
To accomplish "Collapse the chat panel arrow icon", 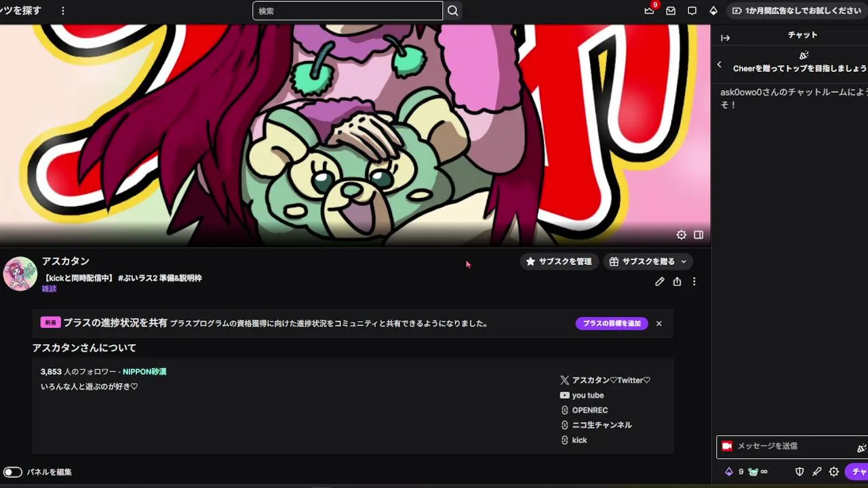I will 725,38.
